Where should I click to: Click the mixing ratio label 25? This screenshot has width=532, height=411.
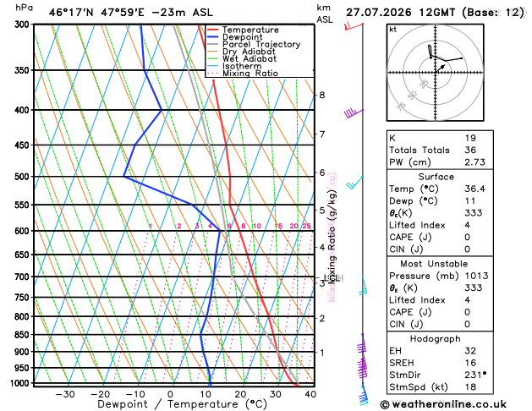pos(306,226)
